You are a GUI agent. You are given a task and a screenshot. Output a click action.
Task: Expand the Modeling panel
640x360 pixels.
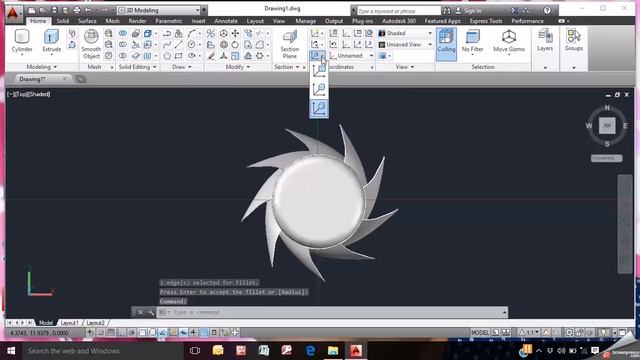tap(41, 67)
